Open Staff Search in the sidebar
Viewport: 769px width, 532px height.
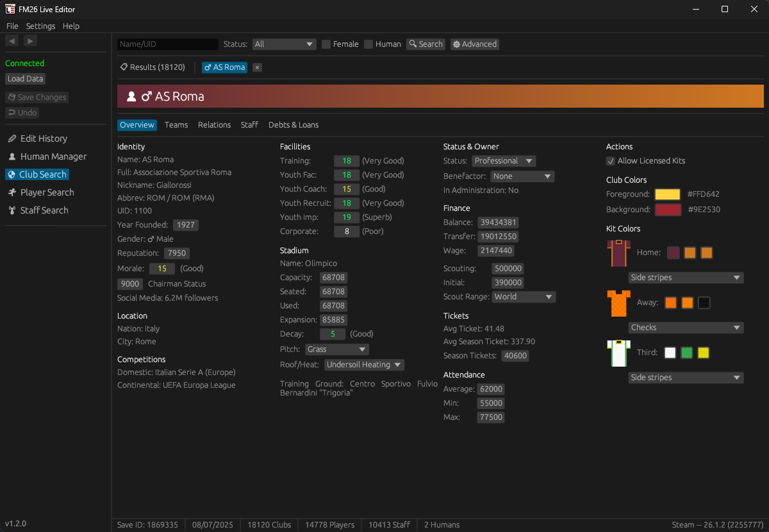(44, 210)
